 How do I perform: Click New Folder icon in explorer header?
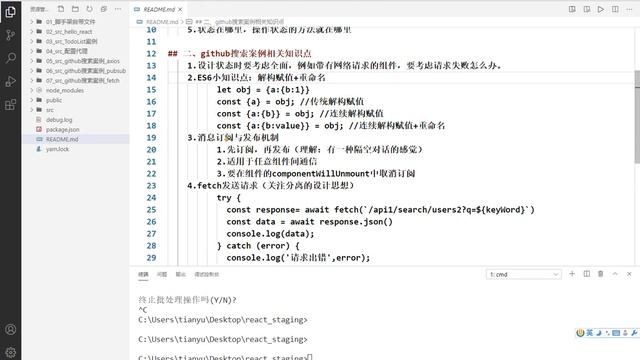[x=75, y=9]
